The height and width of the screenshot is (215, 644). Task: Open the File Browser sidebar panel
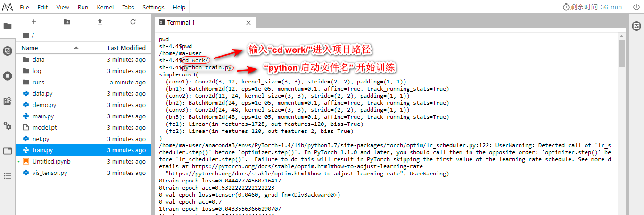point(8,26)
